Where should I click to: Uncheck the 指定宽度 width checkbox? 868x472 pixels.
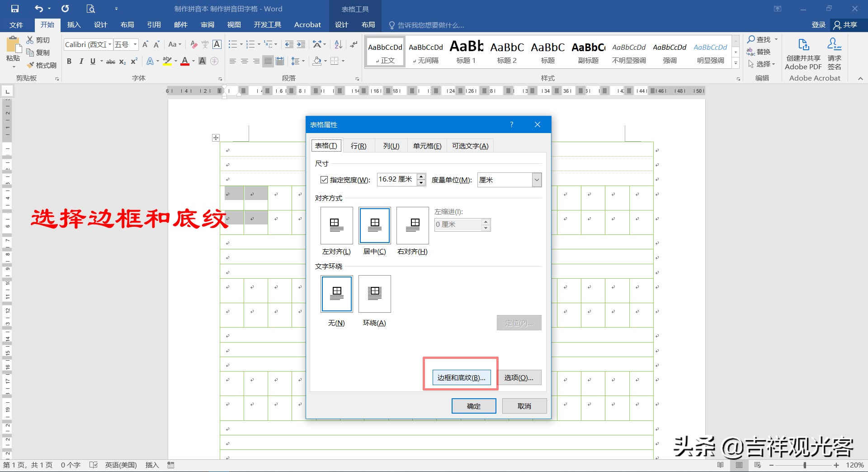coord(324,180)
